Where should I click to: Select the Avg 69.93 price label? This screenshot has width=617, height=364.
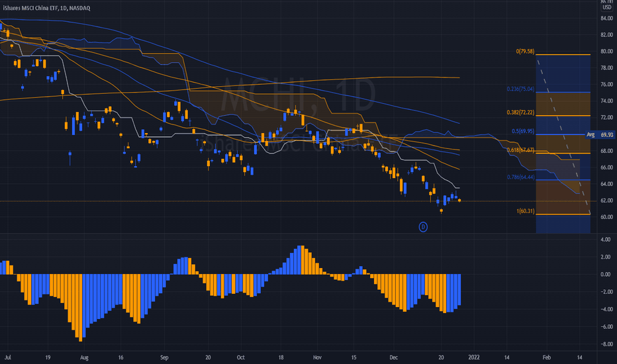600,134
